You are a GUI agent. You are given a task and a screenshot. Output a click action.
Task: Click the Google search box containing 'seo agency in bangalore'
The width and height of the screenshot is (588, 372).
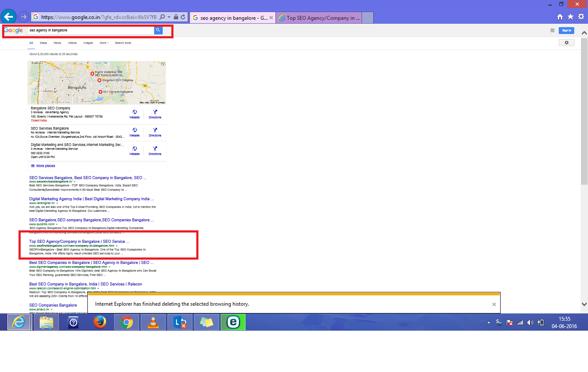click(90, 30)
